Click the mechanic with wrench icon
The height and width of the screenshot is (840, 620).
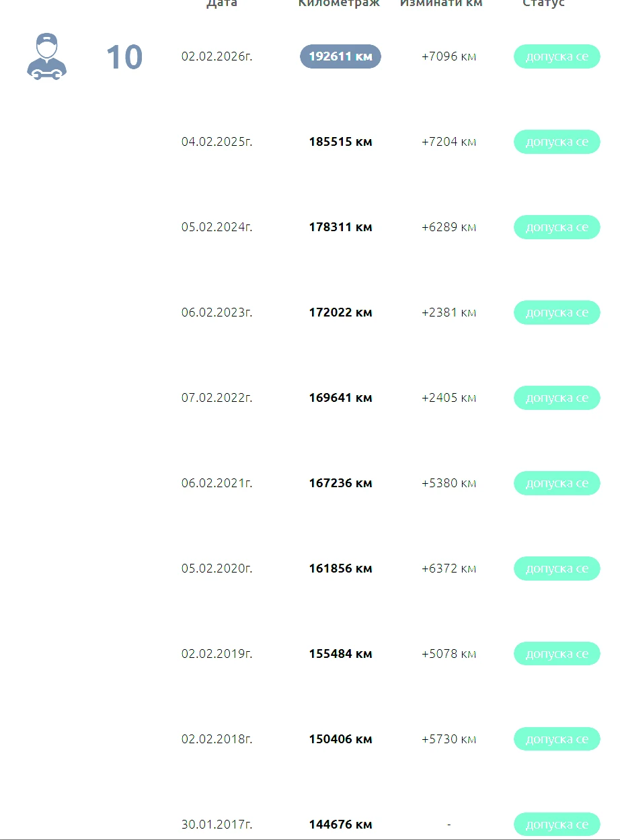point(47,57)
